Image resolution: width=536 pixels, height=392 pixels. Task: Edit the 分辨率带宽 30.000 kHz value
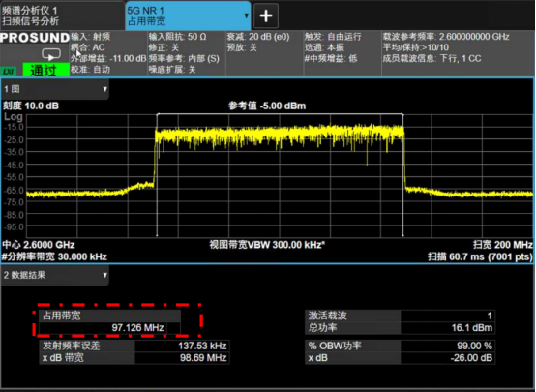click(54, 256)
